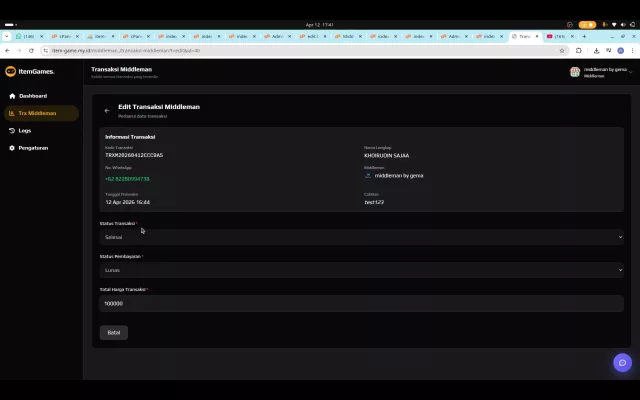The image size is (640, 400).
Task: Select Trx Middleman in the sidebar
Action: (41, 113)
